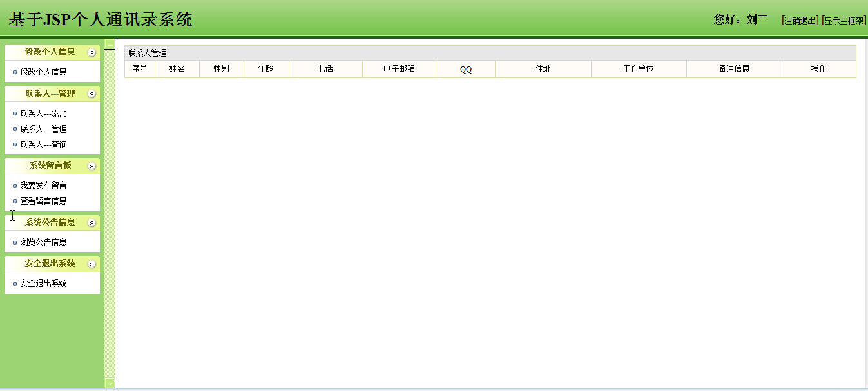The width and height of the screenshot is (868, 391).
Task: Click the 住址 column header
Action: (543, 69)
